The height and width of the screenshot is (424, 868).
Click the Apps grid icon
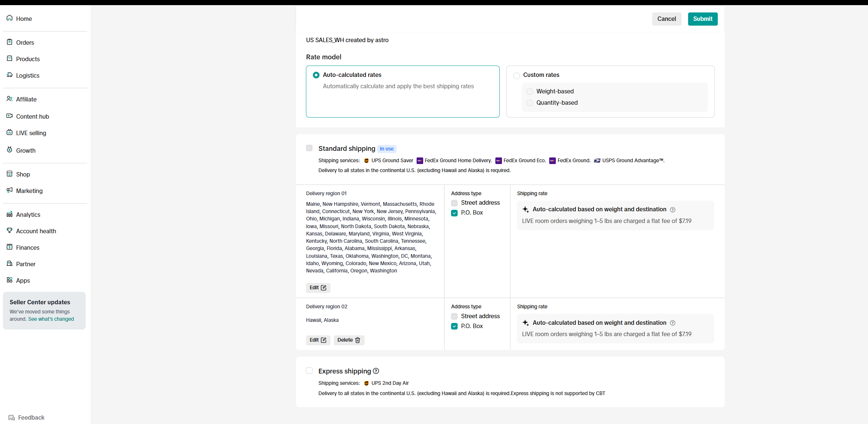click(10, 280)
